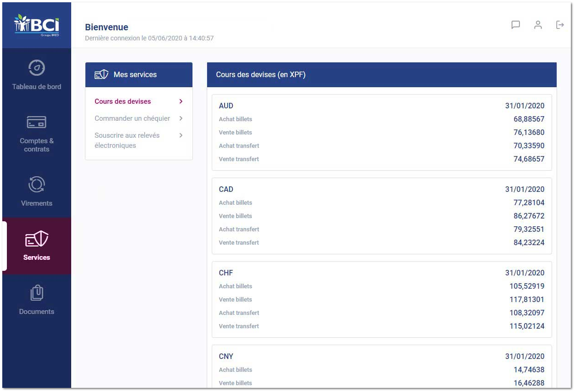Select the Services menu label
Screen dimensions: 575x392
tap(37, 258)
